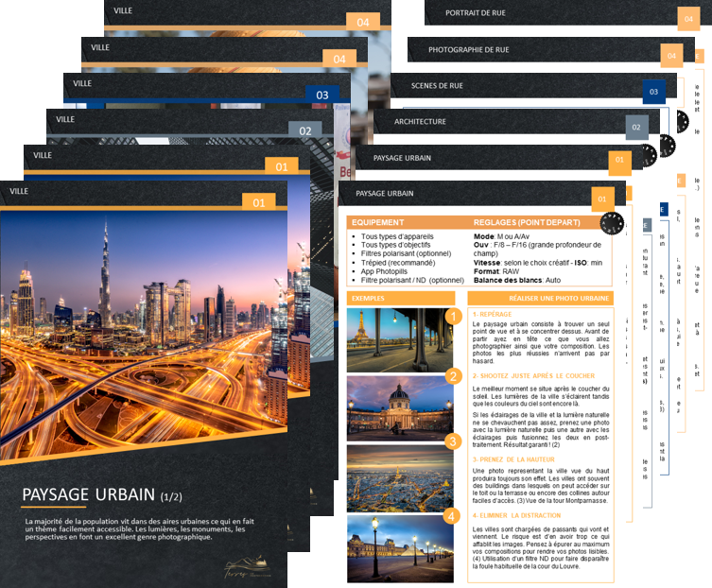Click the 01 badge on the front PAYSAGE URBAIN instruction page

point(602,199)
